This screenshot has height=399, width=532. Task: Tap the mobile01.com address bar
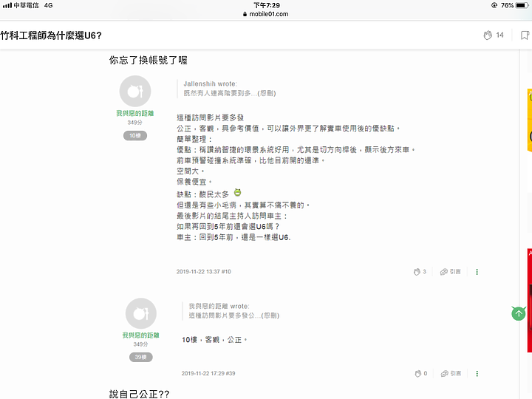pos(266,14)
